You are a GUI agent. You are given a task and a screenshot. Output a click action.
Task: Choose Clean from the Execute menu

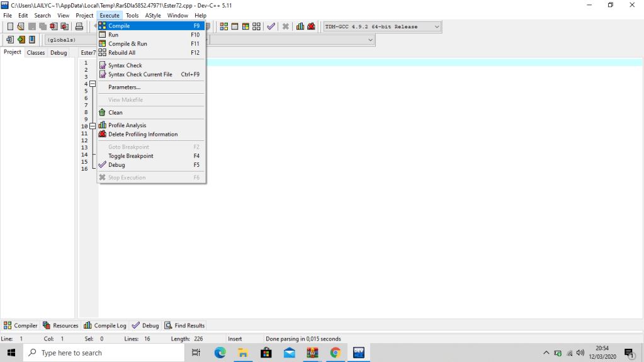point(115,113)
